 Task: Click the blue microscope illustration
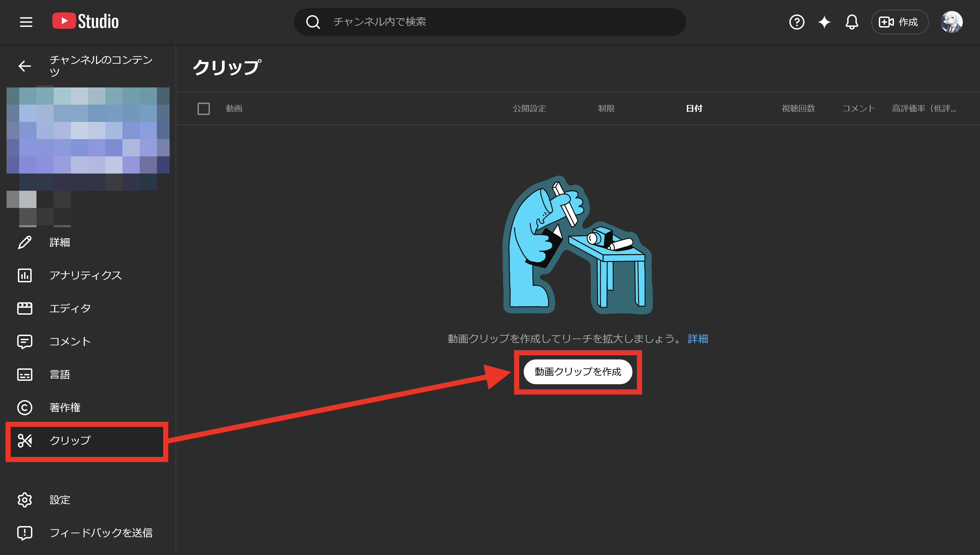pos(578,245)
